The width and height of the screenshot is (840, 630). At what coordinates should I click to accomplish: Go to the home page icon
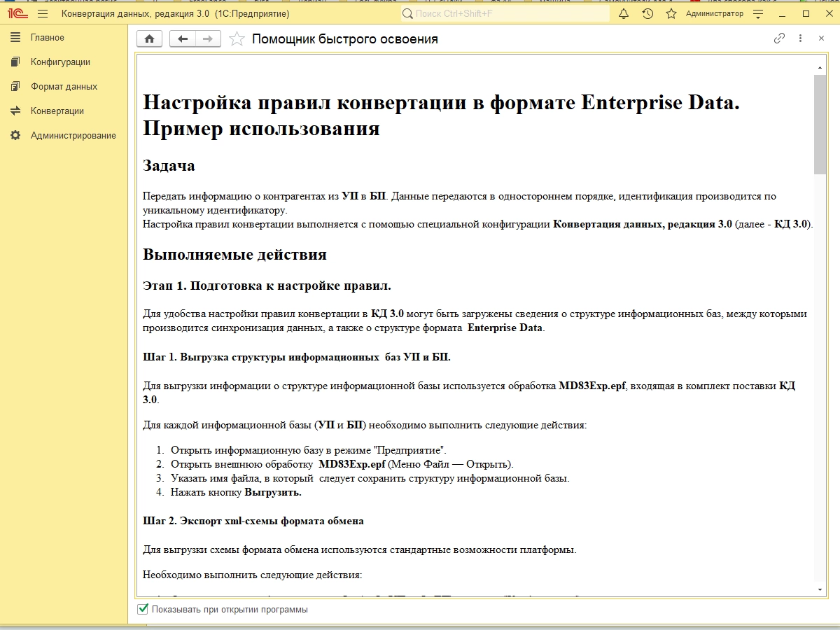pos(149,39)
